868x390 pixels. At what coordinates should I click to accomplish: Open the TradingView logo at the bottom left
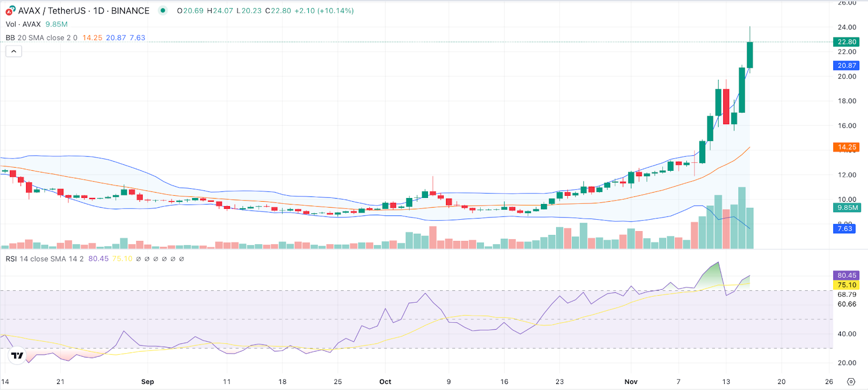click(17, 355)
